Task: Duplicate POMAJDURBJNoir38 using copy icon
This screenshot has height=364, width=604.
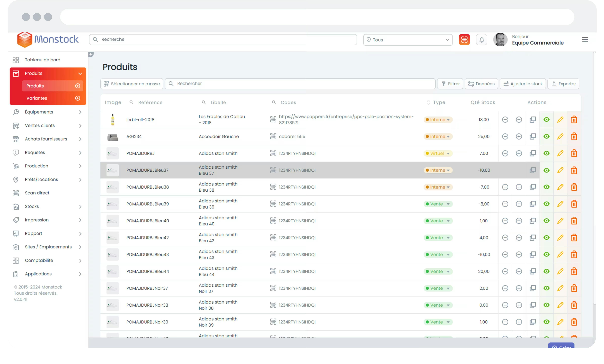Action: pos(532,305)
